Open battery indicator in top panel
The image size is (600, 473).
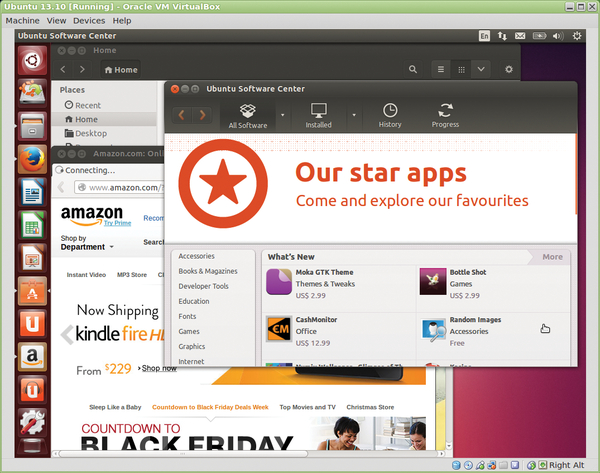coord(540,36)
